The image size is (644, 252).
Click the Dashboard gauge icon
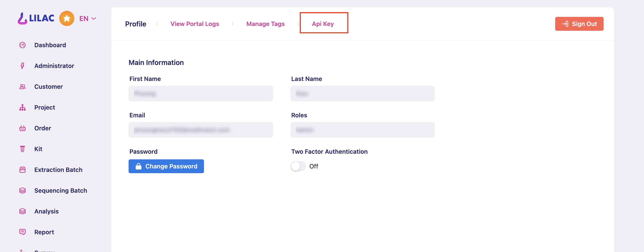click(x=22, y=45)
